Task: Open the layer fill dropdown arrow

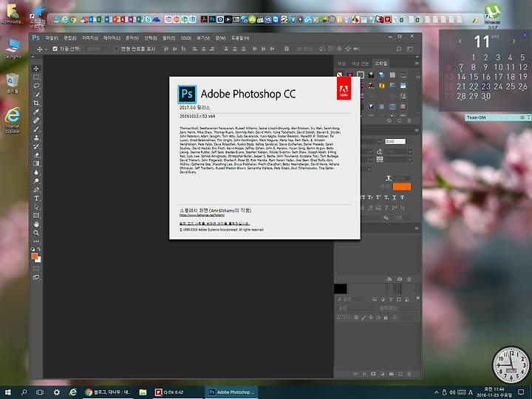Action: 417,318
